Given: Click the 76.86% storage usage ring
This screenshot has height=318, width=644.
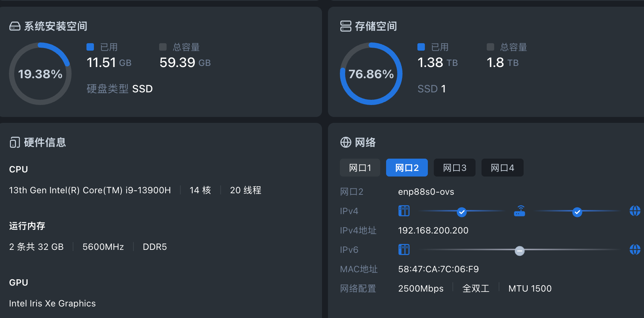Looking at the screenshot, I should 371,74.
